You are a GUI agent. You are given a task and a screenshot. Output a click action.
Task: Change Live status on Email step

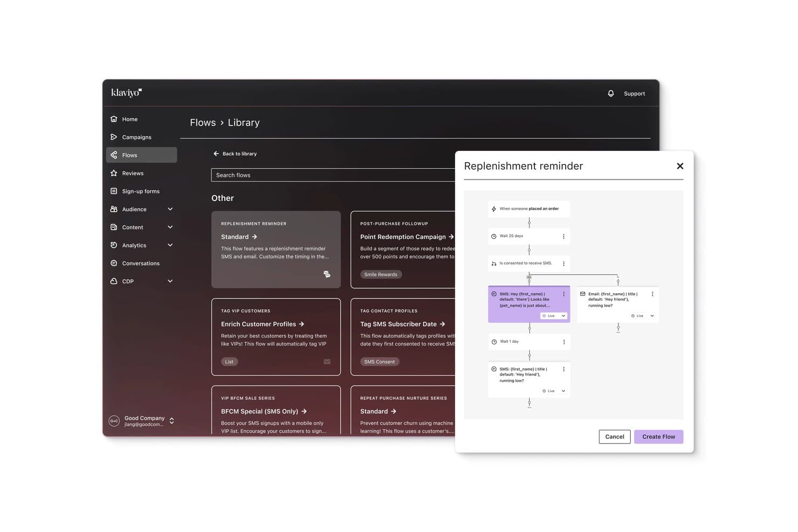[643, 316]
